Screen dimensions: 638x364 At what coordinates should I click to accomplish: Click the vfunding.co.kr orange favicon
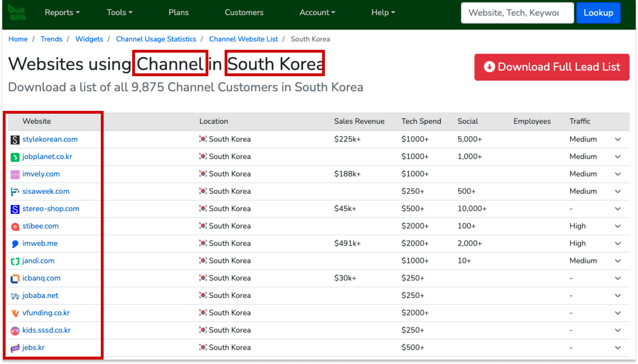(15, 313)
